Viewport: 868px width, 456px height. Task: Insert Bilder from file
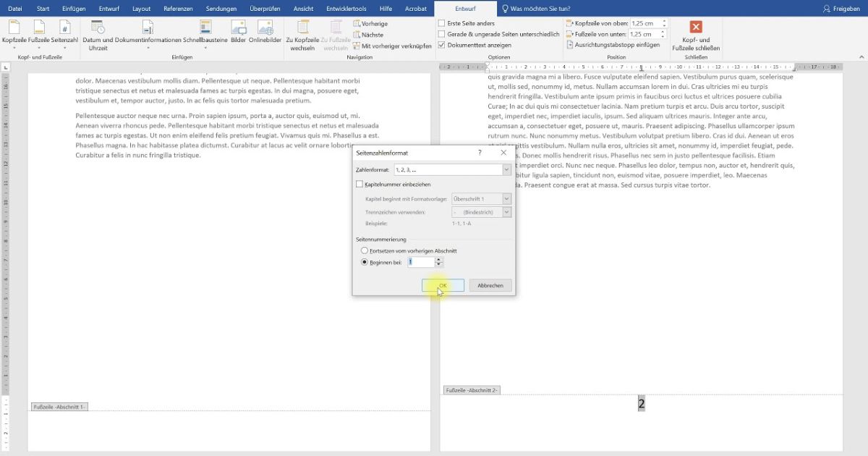coord(239,32)
